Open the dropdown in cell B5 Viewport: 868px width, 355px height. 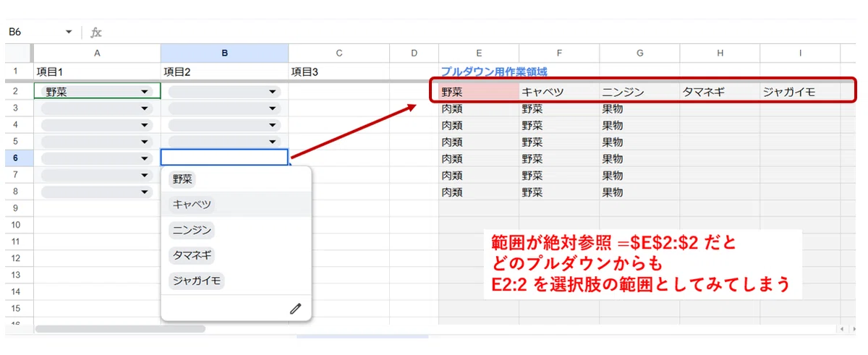point(273,142)
